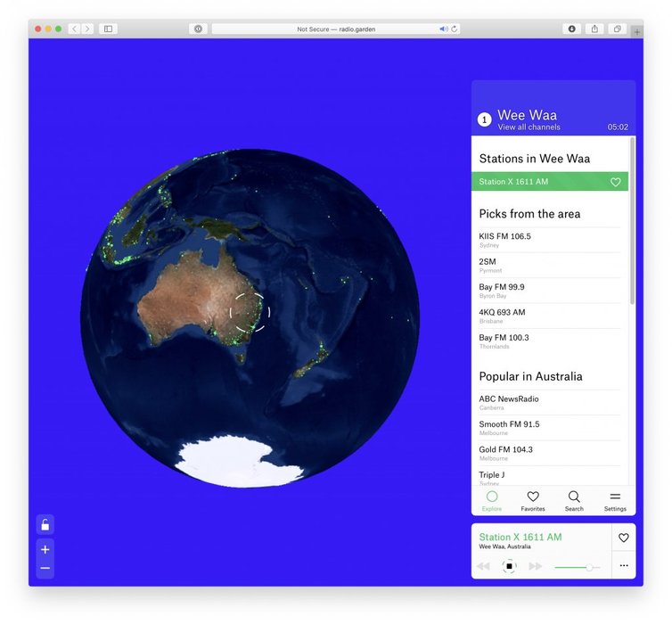672x624 pixels.
Task: Open the Safari share button
Action: point(594,29)
